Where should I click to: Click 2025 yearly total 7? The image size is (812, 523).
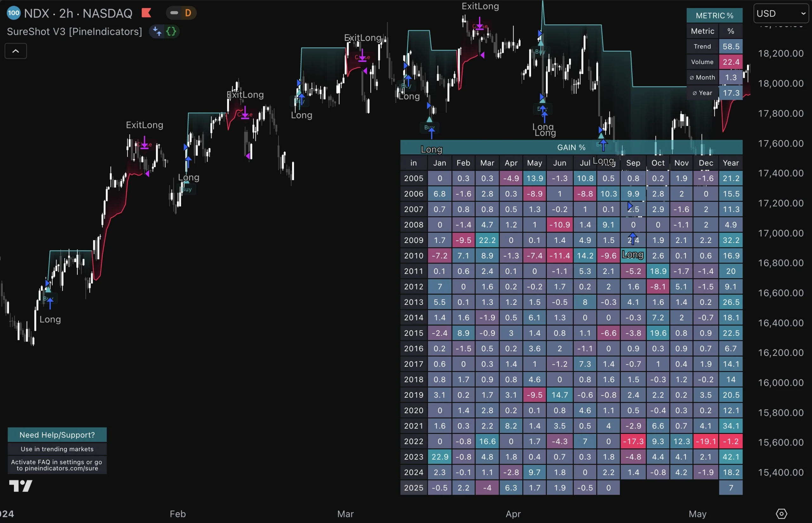point(731,488)
